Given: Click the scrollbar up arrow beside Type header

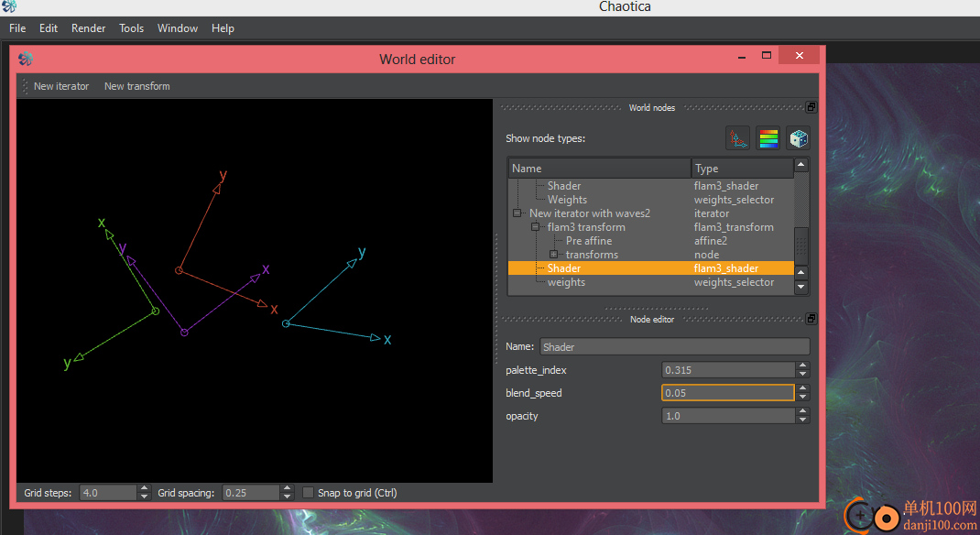Looking at the screenshot, I should click(x=800, y=164).
